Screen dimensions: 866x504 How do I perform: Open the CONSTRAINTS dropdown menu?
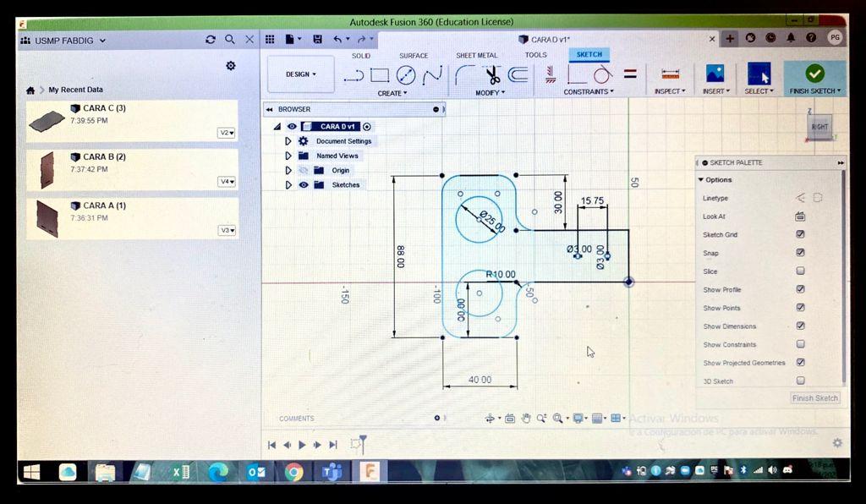(589, 91)
